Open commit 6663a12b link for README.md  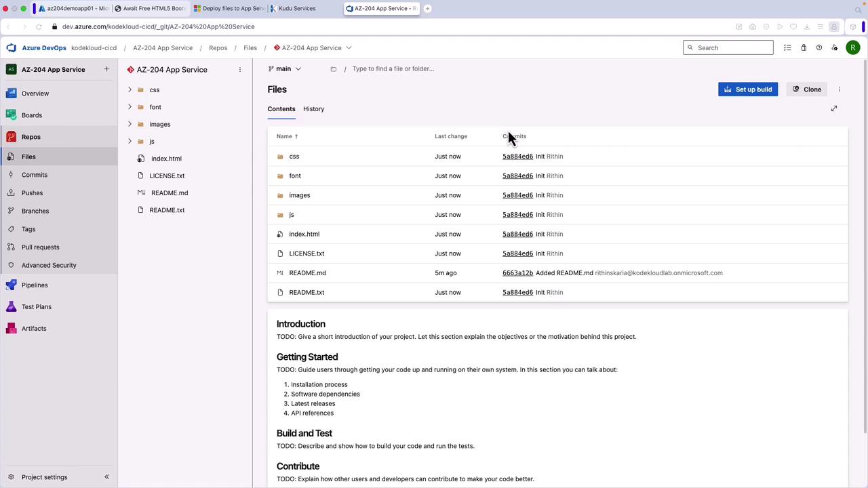point(517,273)
